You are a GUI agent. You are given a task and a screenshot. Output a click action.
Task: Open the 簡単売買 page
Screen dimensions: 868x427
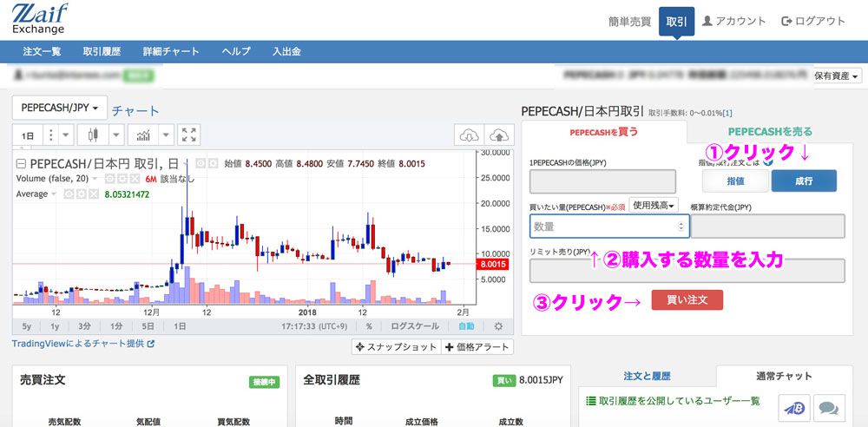pos(629,22)
